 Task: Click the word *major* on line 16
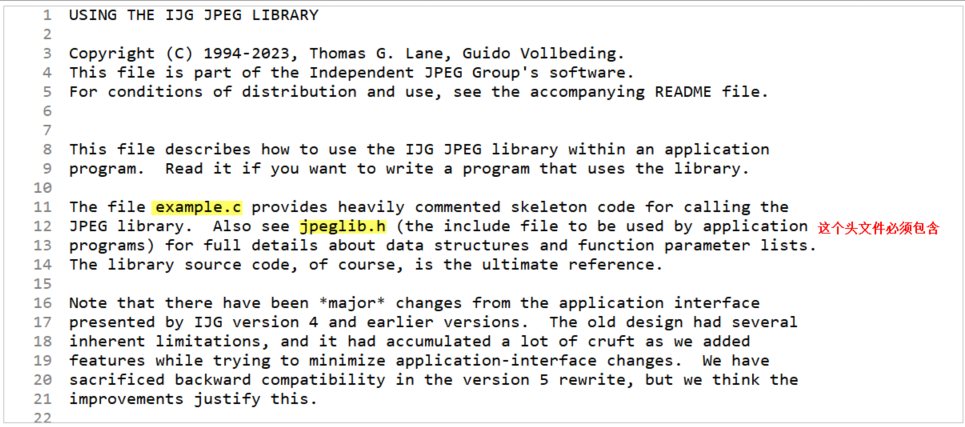352,303
